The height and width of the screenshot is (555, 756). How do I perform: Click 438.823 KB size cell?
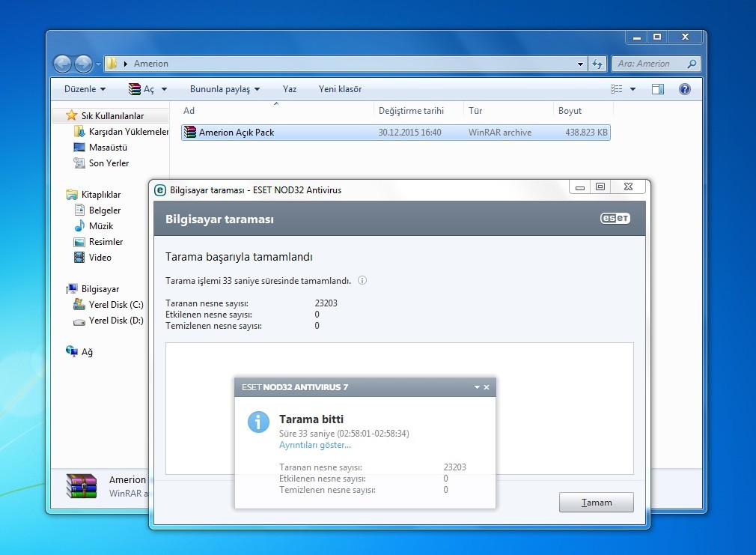click(x=586, y=133)
